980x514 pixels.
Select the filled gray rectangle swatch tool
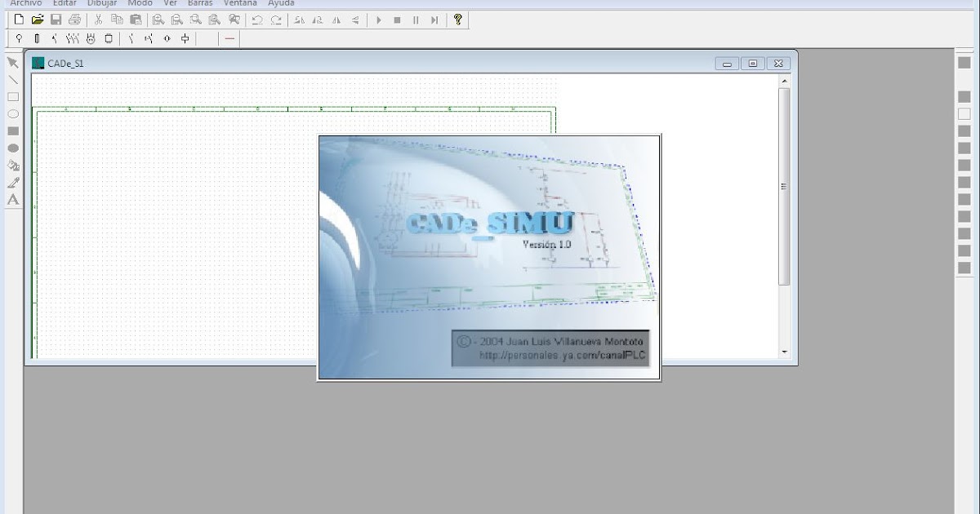(13, 131)
